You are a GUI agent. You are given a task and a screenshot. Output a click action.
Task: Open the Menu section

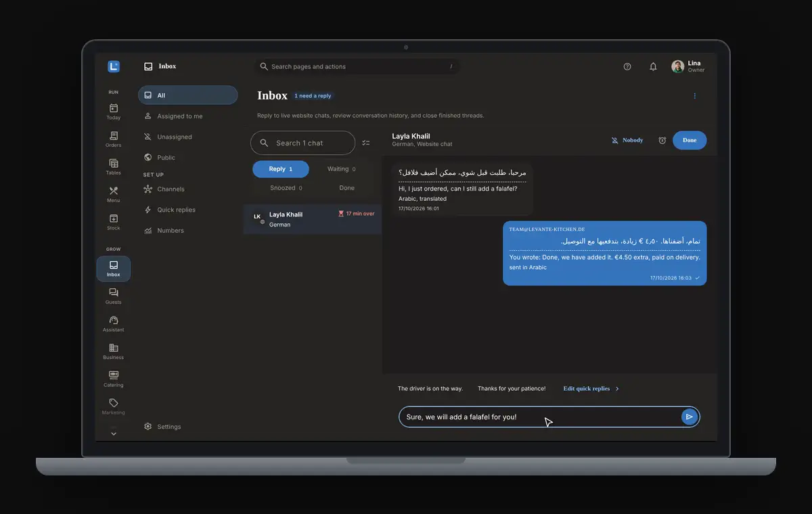point(113,195)
